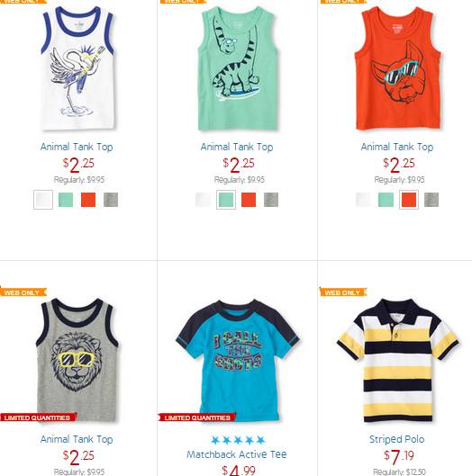Screen dimensions: 472x476
Task: Choose orange swatch under white tank top
Action: (88, 200)
